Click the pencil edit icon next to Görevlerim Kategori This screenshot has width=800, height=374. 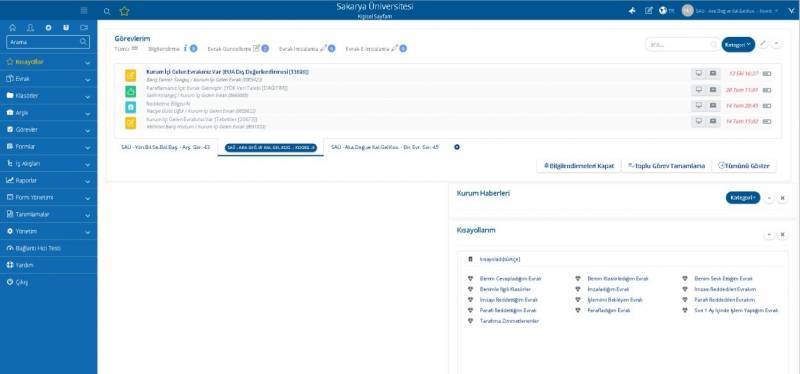(x=763, y=44)
